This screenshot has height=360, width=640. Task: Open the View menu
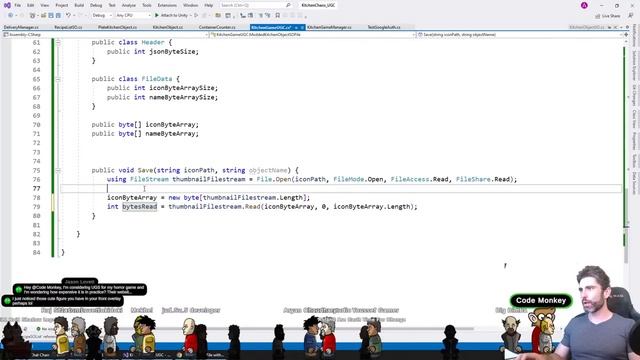pyautogui.click(x=45, y=5)
